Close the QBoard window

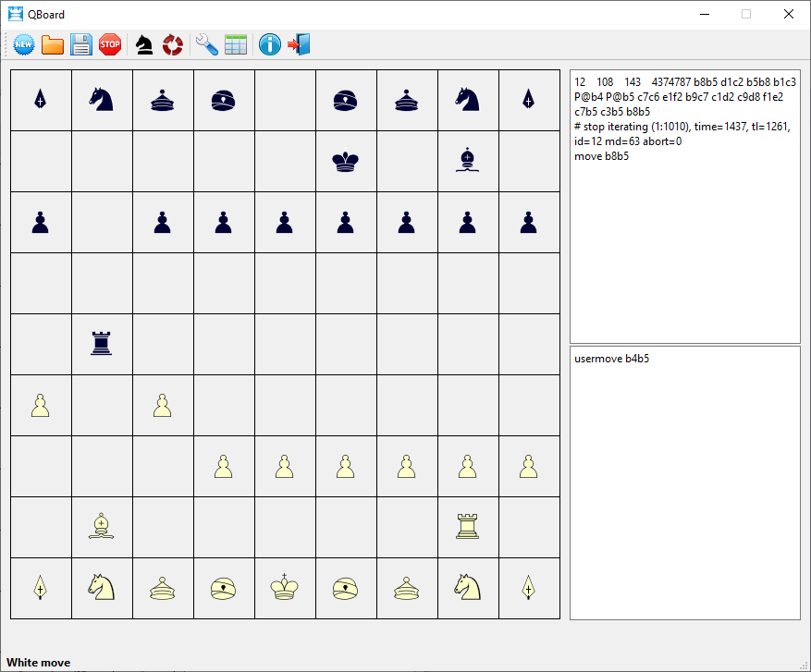point(788,14)
